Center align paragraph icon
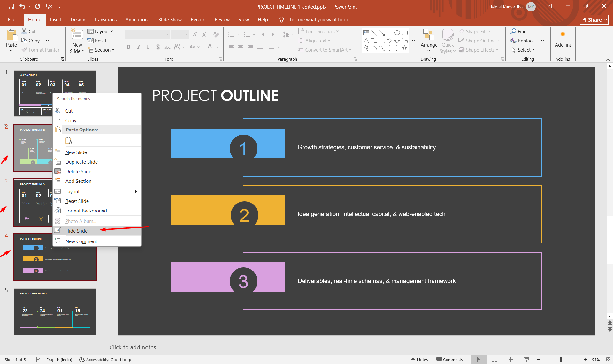 pos(241,47)
